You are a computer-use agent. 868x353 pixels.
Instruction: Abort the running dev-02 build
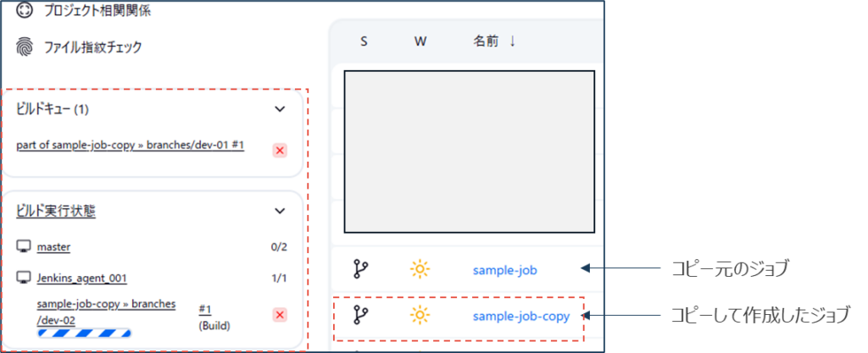click(280, 314)
